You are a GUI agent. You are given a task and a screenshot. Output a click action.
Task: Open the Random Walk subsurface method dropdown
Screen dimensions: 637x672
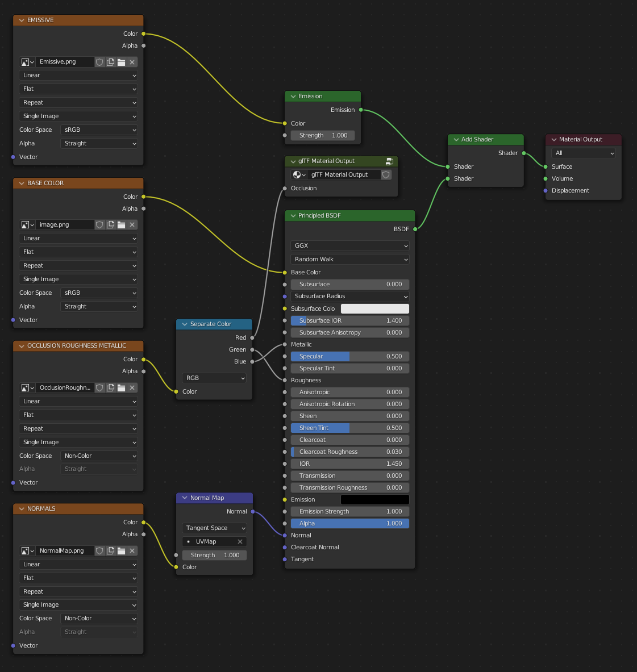click(x=349, y=259)
